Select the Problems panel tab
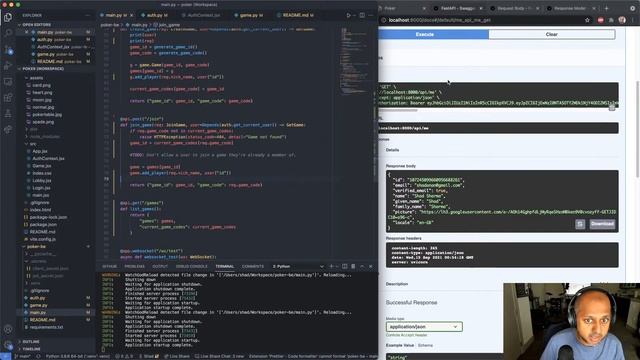The width and height of the screenshot is (640, 360). click(x=134, y=266)
